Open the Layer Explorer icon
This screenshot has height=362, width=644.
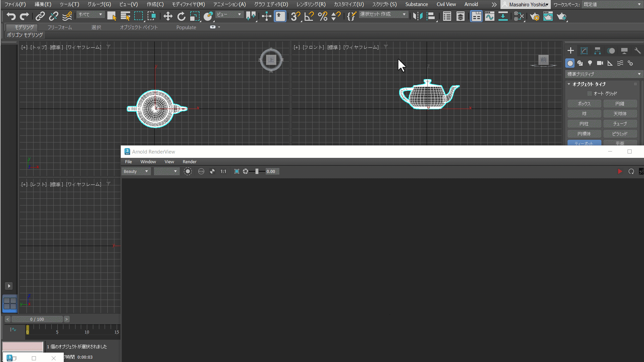point(461,16)
